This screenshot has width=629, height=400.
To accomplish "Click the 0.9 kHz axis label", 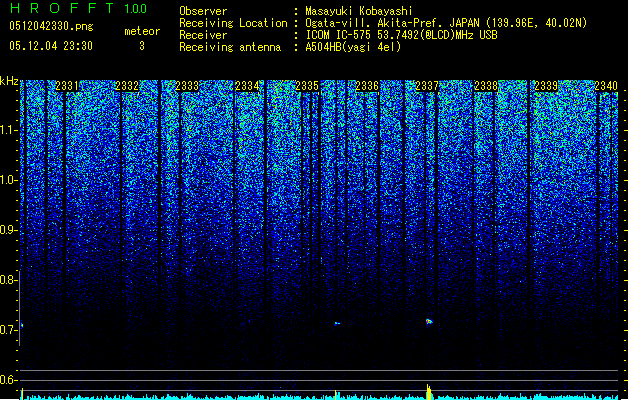I will 9,230.
